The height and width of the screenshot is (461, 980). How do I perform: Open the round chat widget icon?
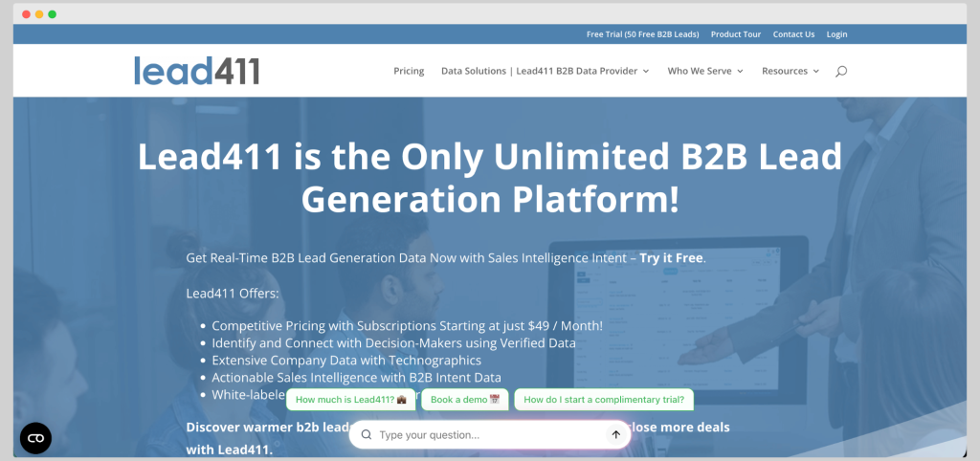(35, 438)
